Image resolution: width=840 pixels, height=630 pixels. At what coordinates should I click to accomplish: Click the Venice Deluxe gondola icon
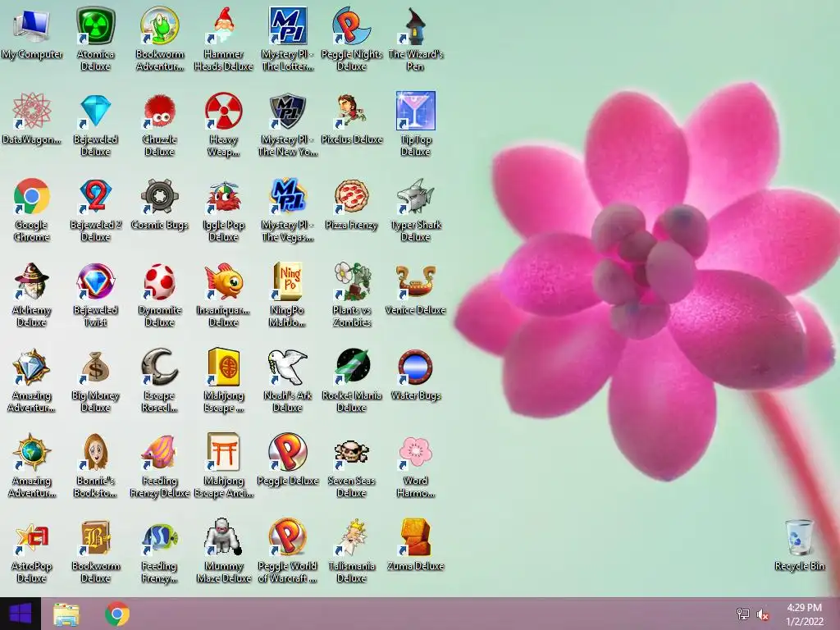[x=416, y=281]
